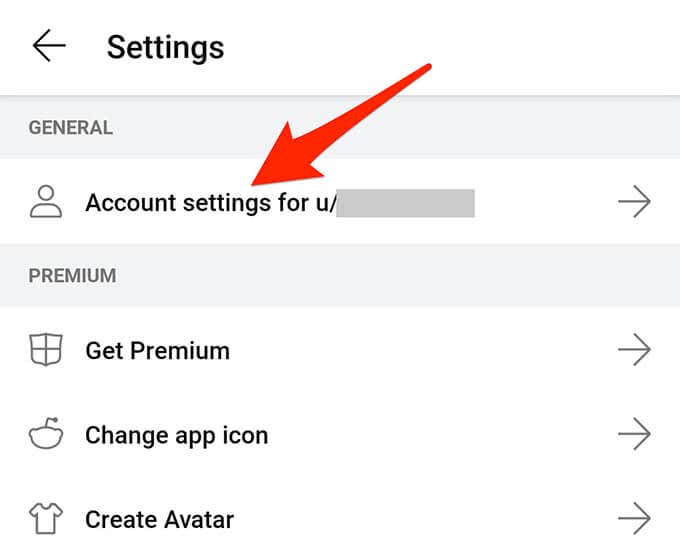Click the greyed-out username after u/
The image size is (680, 557).
405,203
